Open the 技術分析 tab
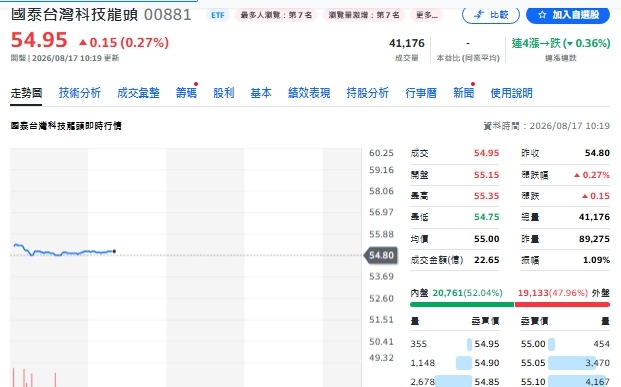The height and width of the screenshot is (387, 621). pos(80,93)
